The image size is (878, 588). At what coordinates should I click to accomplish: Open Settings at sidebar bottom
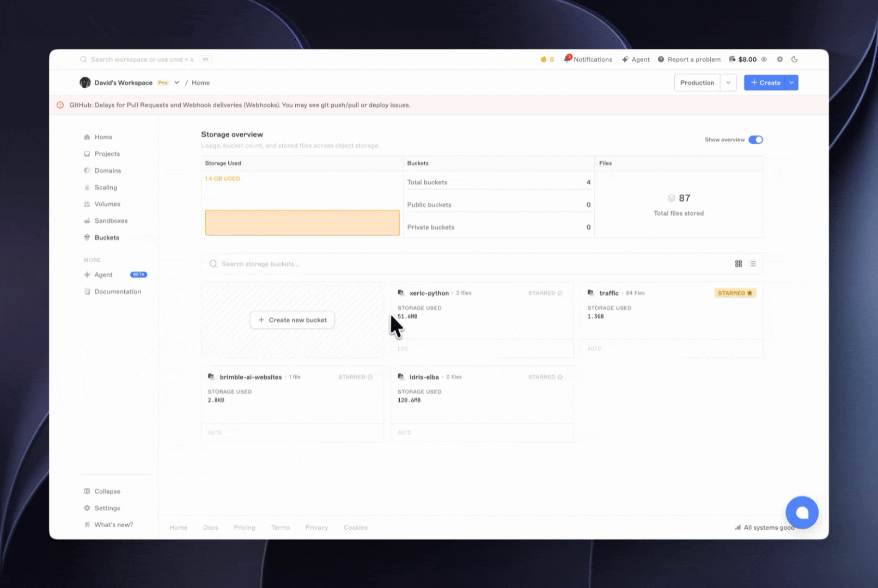(x=102, y=508)
